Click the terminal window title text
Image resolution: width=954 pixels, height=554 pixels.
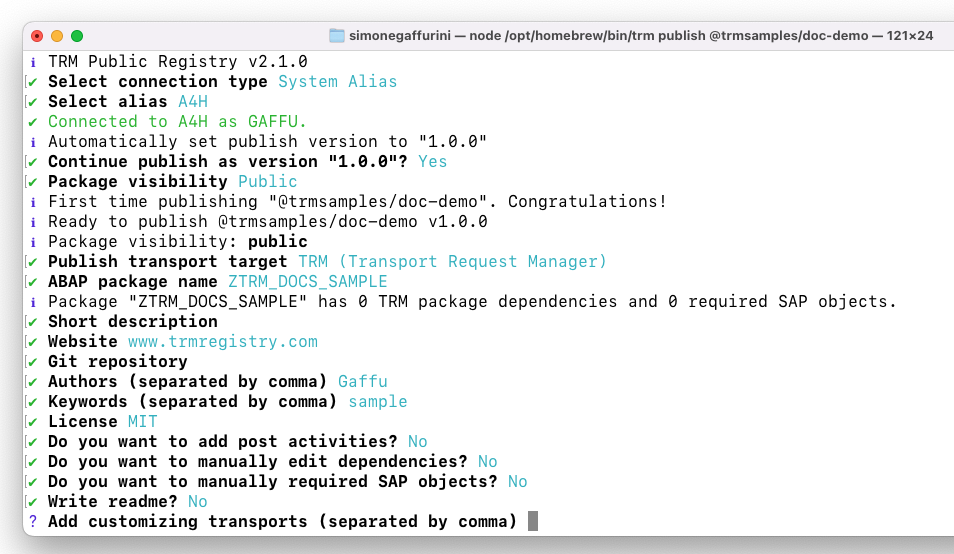641,36
